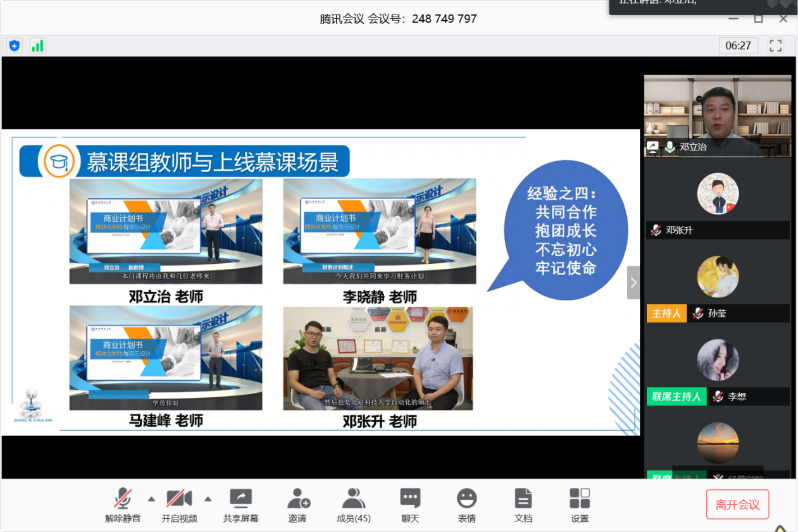This screenshot has width=798, height=532.
Task: Enter fullscreen mode
Action: click(776, 45)
